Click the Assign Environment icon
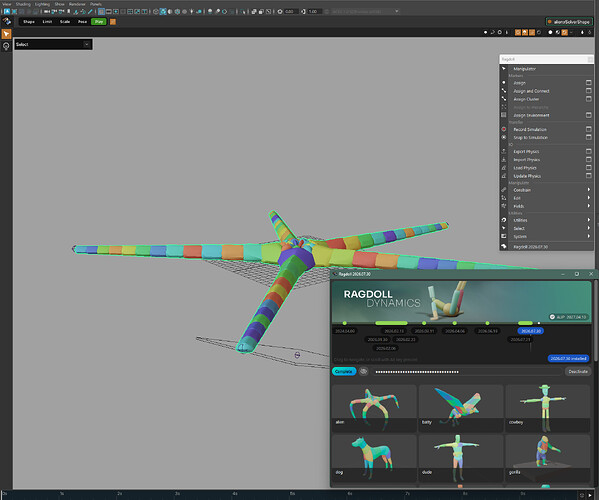This screenshot has height=500, width=599. (x=504, y=115)
